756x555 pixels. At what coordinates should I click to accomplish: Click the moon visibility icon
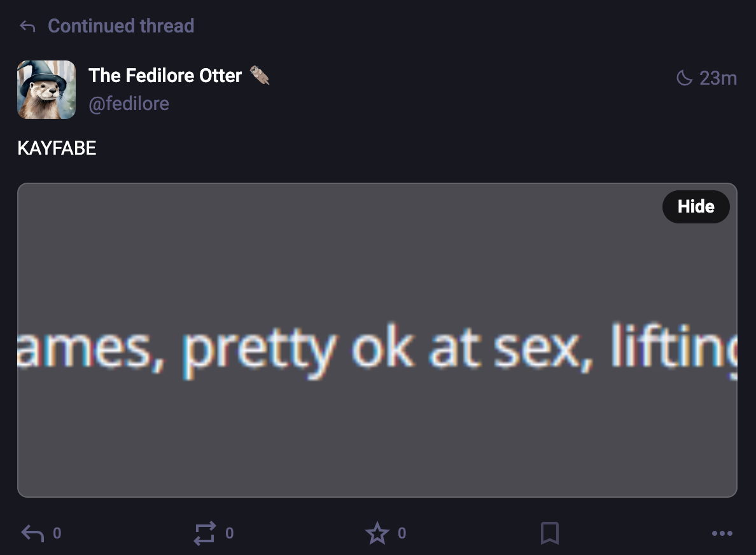coord(684,78)
